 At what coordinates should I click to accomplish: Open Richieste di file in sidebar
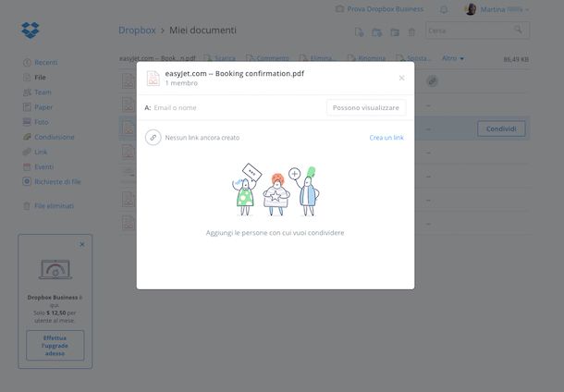(57, 181)
